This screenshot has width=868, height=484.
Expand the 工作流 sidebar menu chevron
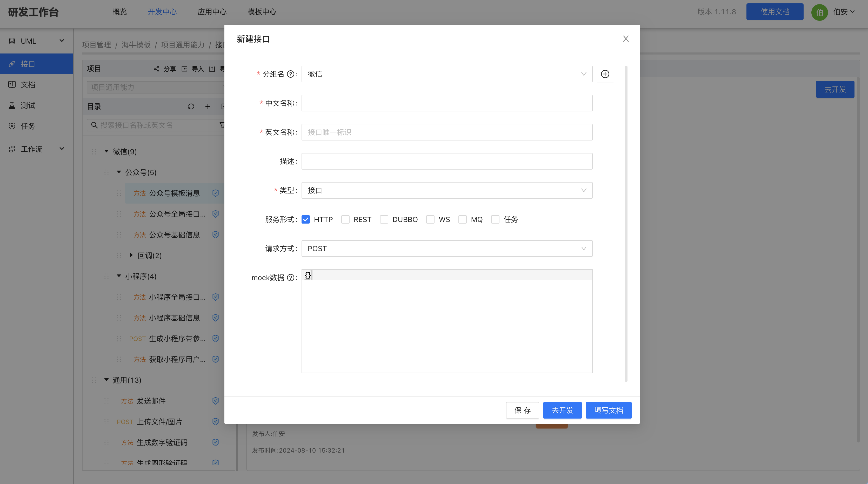point(62,149)
